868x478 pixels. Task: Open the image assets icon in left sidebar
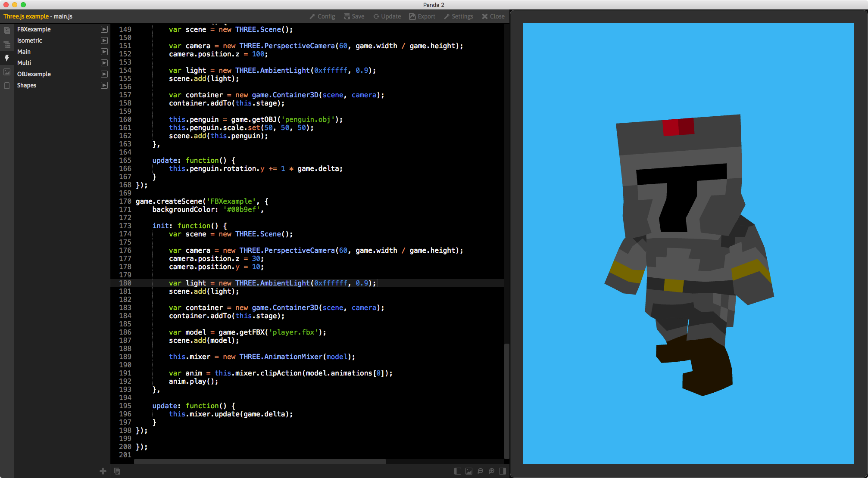7,72
